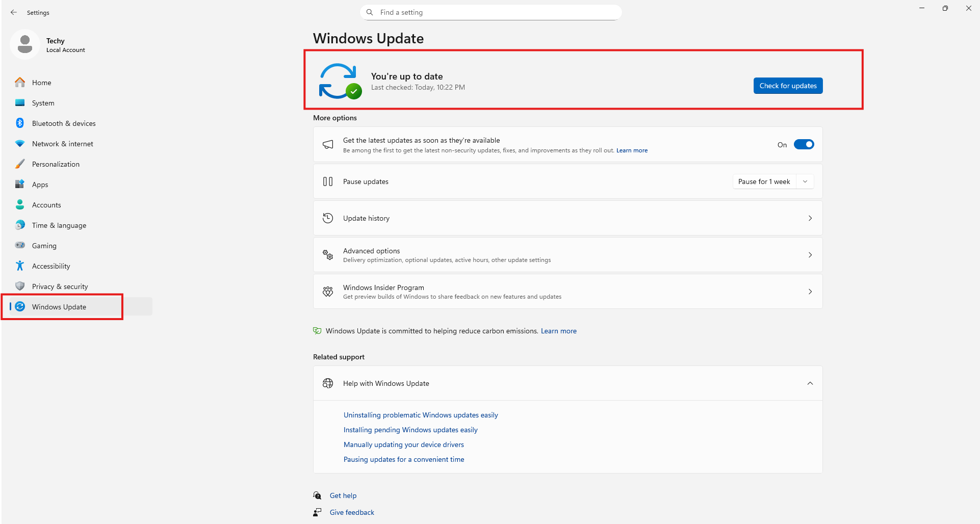
Task: Toggle off get latest updates switch
Action: click(804, 145)
